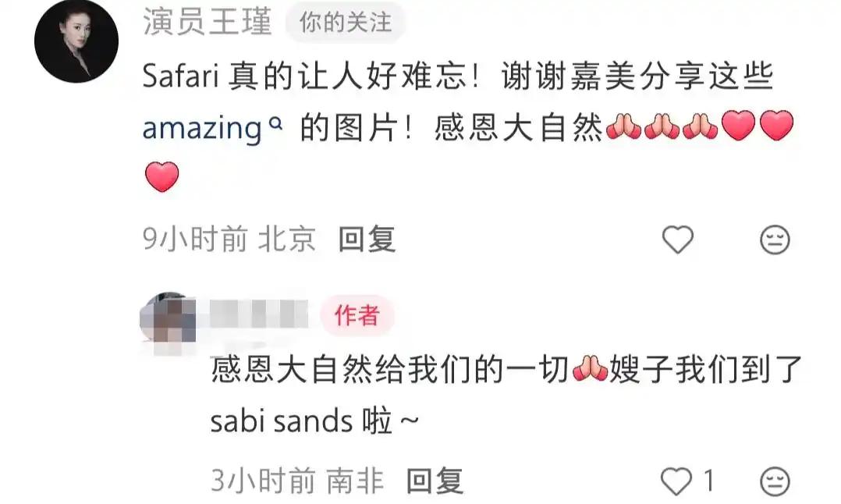This screenshot has width=841, height=504.
Task: Click the search magnifier beside the word amazing
Action: [x=275, y=124]
